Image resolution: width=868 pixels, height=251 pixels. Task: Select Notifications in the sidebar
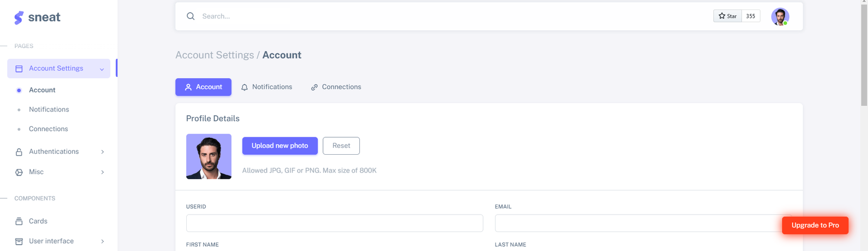(49, 109)
